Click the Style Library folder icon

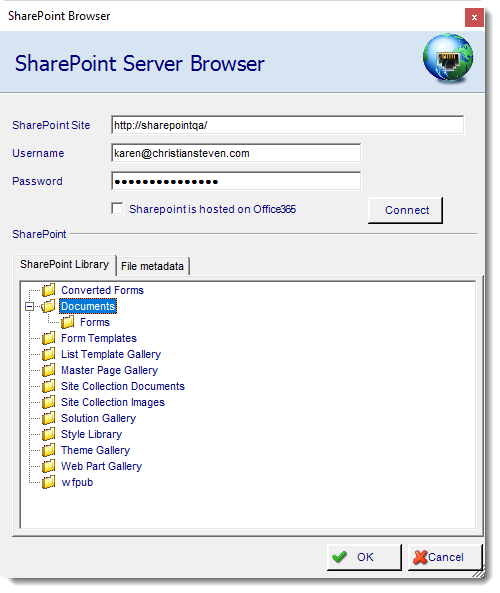coord(48,434)
